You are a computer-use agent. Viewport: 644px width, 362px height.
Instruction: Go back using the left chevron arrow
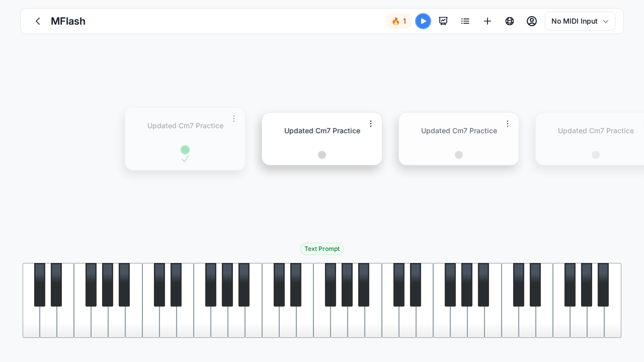pos(38,21)
